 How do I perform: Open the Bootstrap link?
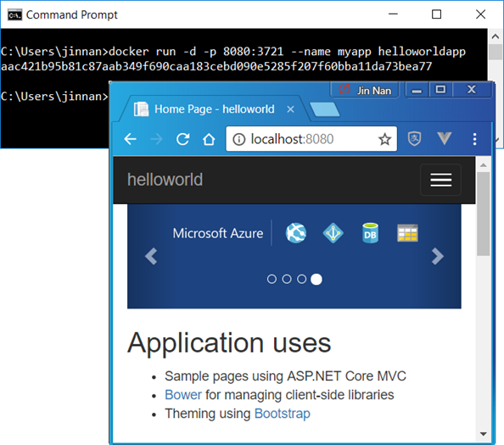tap(283, 414)
